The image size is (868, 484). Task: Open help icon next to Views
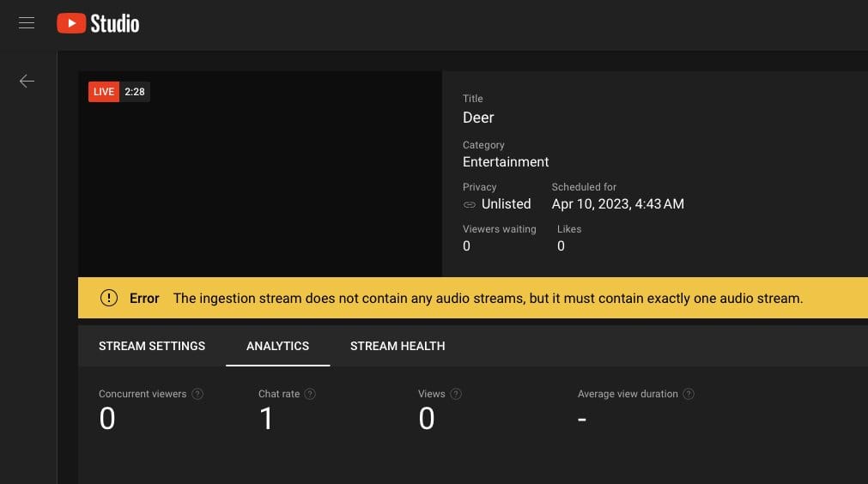click(456, 394)
